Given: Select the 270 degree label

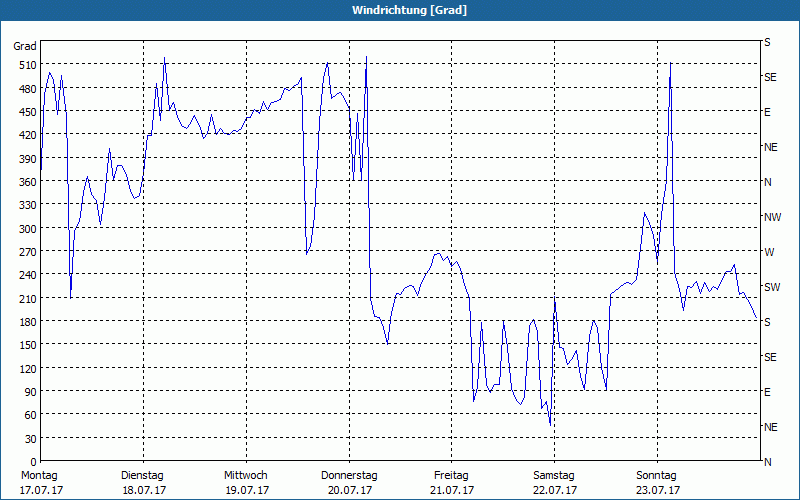Looking at the screenshot, I should click(28, 252).
